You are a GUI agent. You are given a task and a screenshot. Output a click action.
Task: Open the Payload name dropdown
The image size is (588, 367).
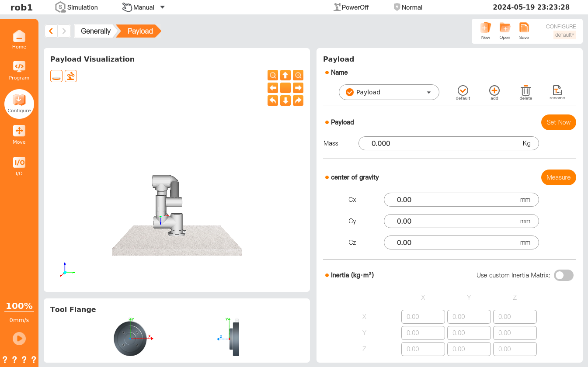point(389,92)
